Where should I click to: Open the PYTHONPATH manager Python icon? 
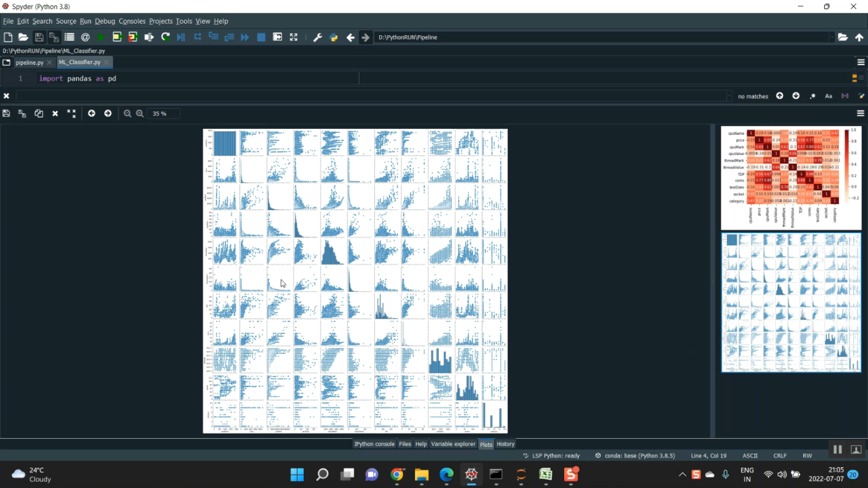[x=334, y=37]
